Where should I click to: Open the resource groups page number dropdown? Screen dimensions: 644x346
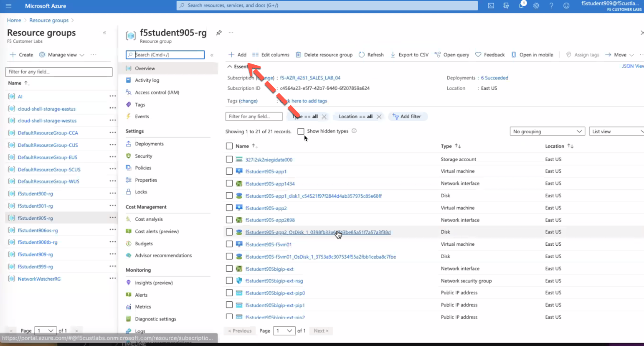(x=46, y=331)
